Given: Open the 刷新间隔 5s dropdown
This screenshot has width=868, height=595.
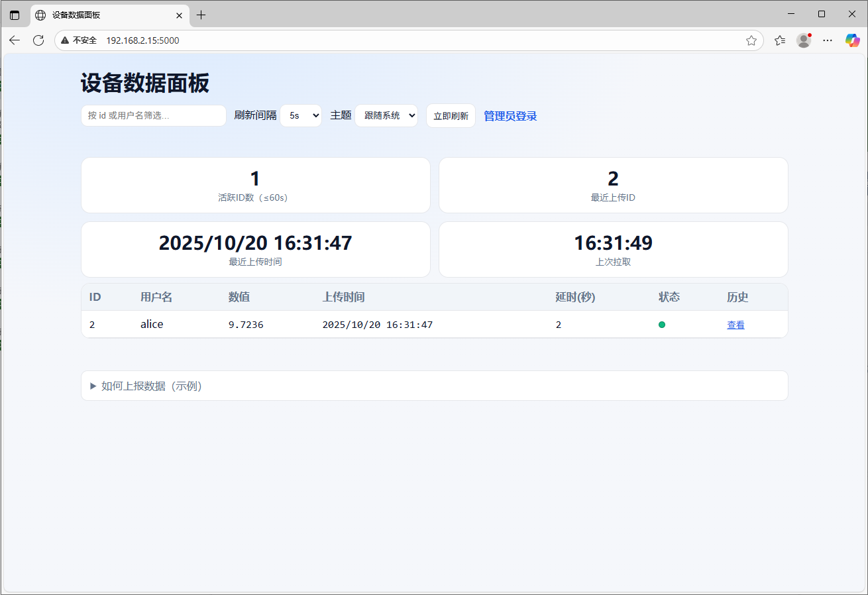Looking at the screenshot, I should click(301, 115).
